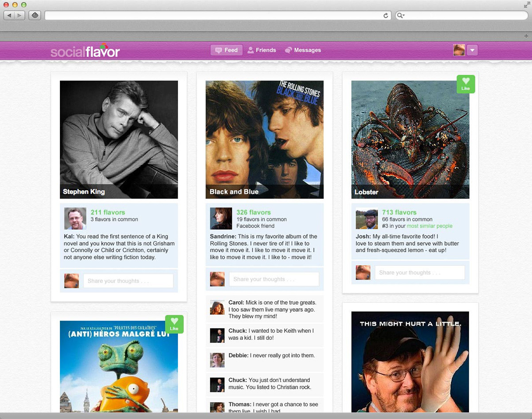Click Debbie's name in her comment
The image size is (532, 419).
coord(239,356)
